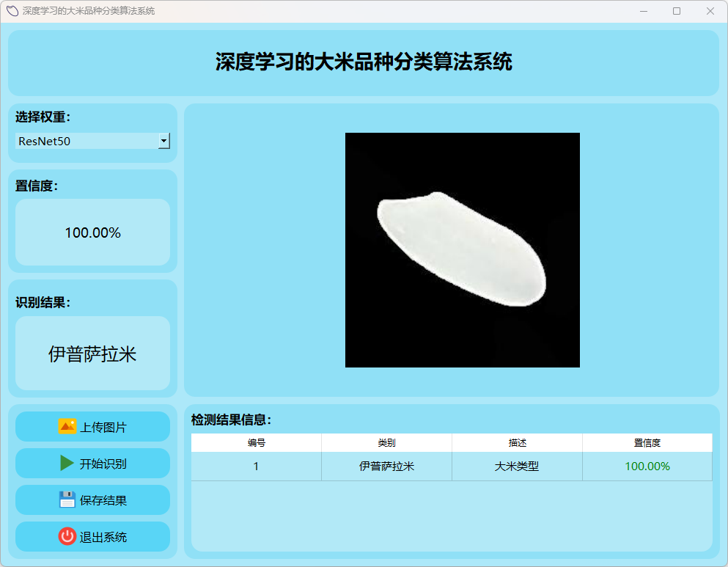Sort by the 置信度 column header
728x567 pixels.
tap(647, 443)
